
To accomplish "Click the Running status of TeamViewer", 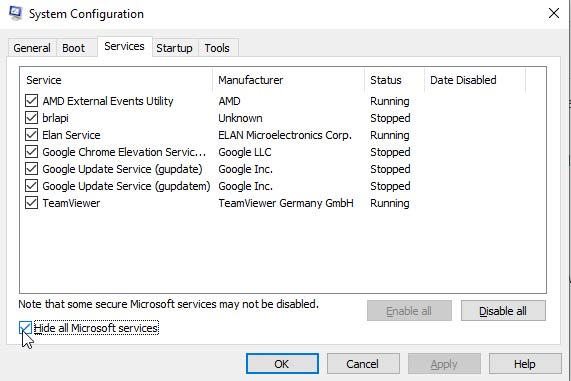I will click(x=390, y=203).
